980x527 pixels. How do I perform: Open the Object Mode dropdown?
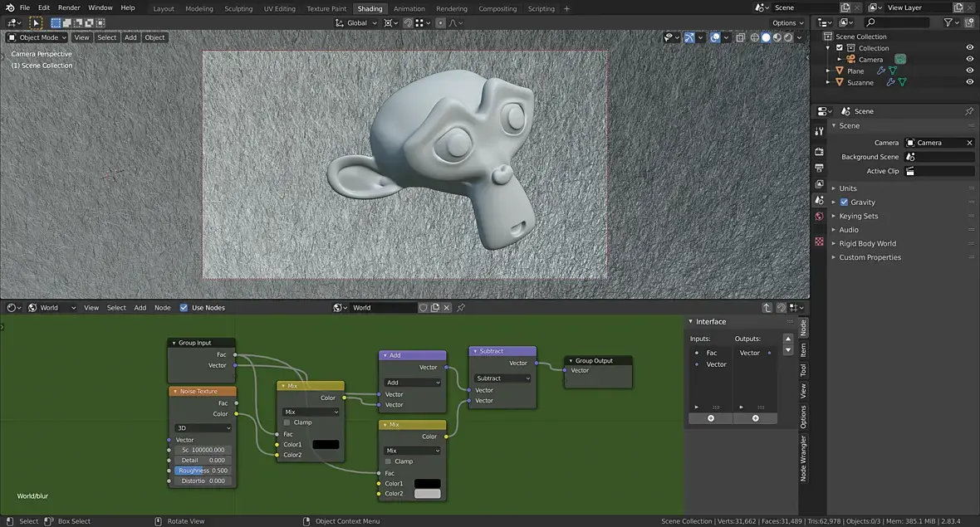38,37
